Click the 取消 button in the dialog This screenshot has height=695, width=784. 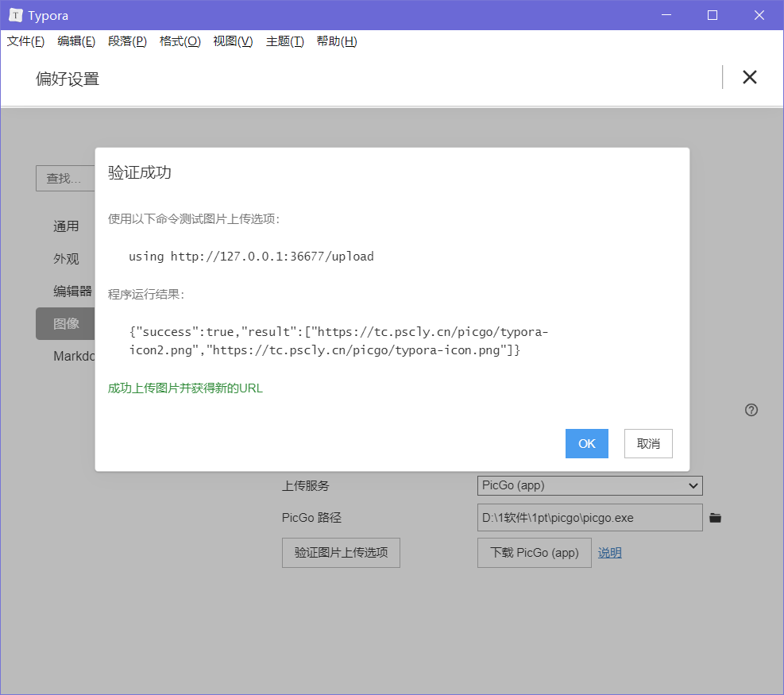pos(648,443)
